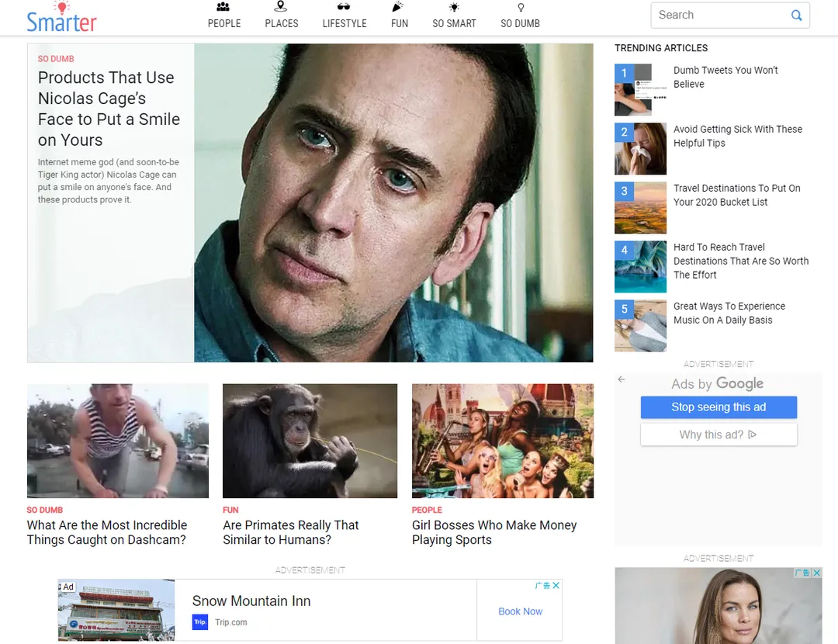Click Why this ad? button

pos(719,435)
